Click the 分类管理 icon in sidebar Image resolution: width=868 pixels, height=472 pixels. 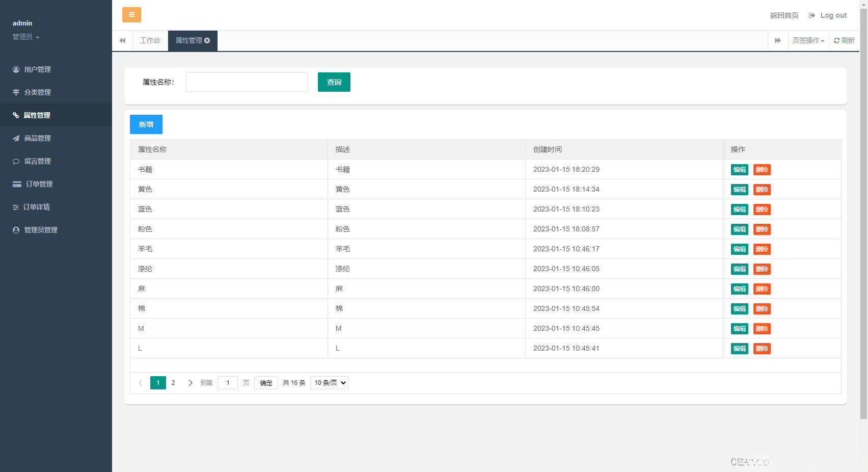point(16,92)
